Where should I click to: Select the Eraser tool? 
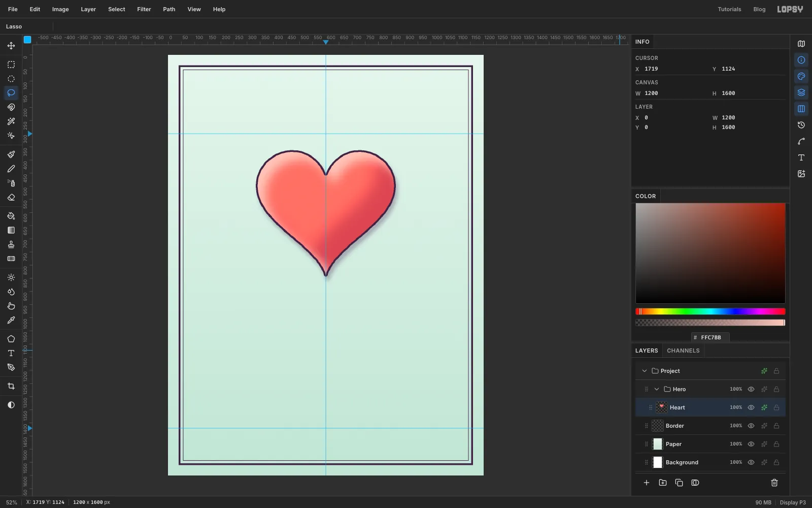pyautogui.click(x=11, y=197)
